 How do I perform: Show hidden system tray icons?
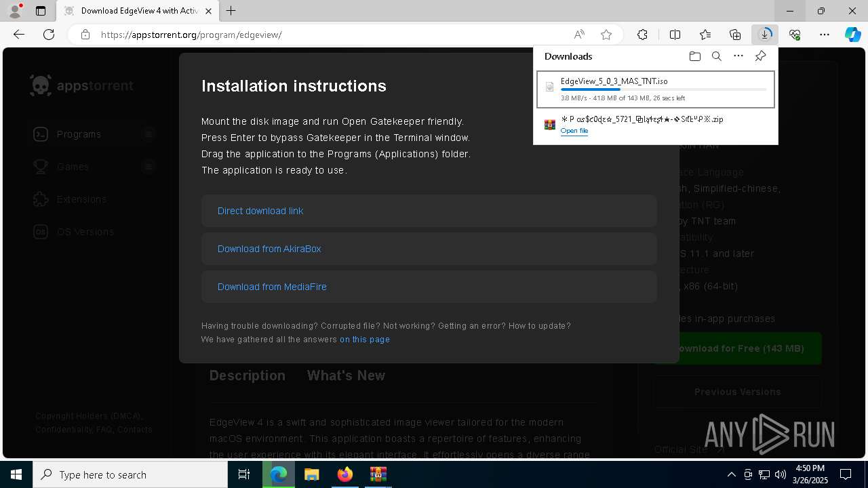pos(731,474)
